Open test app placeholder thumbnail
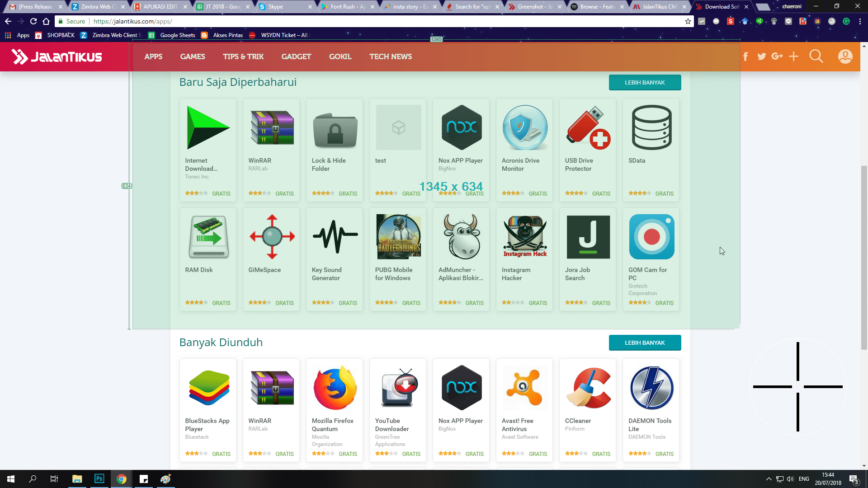 click(398, 127)
